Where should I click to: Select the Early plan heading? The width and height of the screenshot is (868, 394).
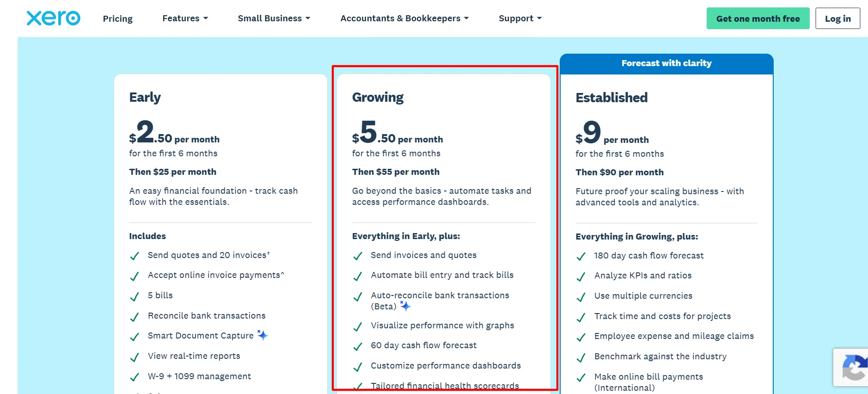[145, 97]
